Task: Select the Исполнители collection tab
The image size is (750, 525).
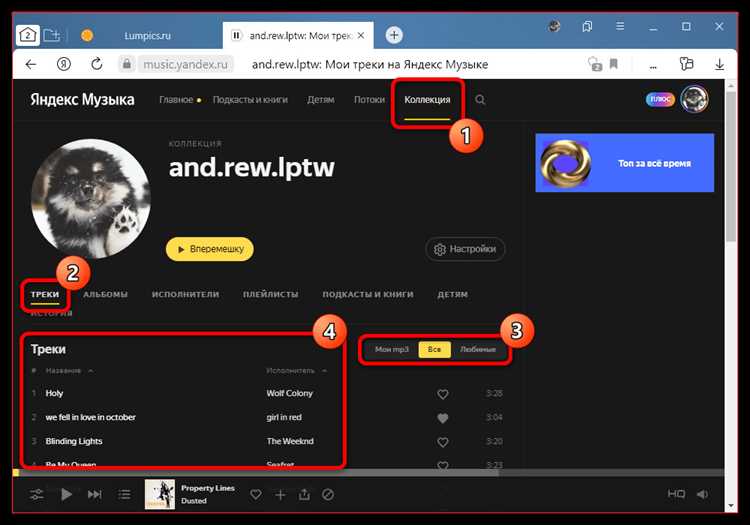Action: pyautogui.click(x=185, y=294)
